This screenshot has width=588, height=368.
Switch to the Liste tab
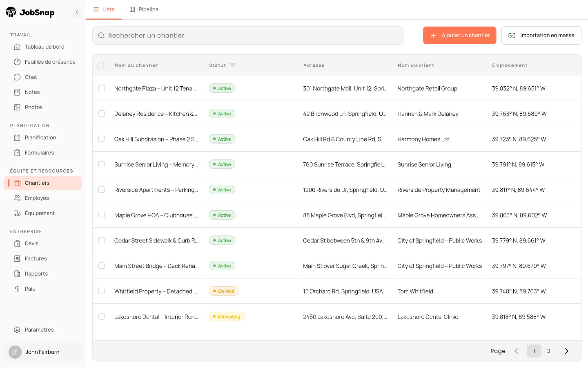[x=104, y=9]
